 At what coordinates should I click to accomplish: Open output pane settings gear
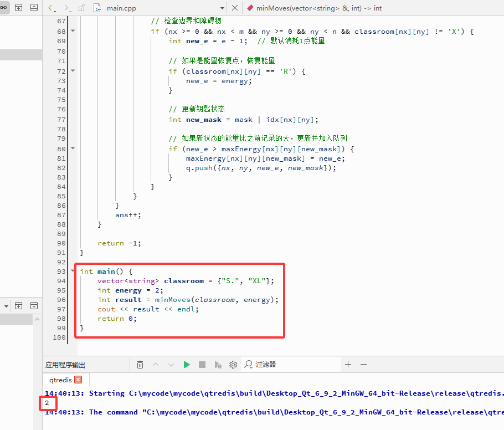[233, 365]
